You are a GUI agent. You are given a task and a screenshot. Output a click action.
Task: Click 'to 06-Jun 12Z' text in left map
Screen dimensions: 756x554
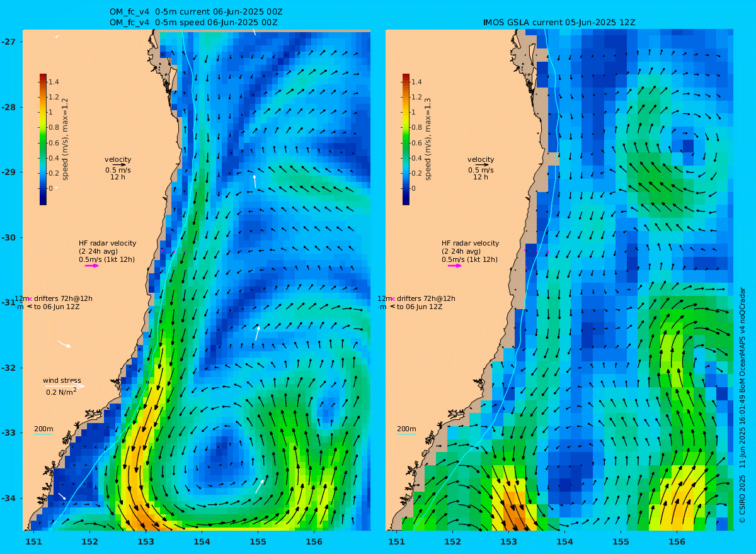click(x=57, y=307)
